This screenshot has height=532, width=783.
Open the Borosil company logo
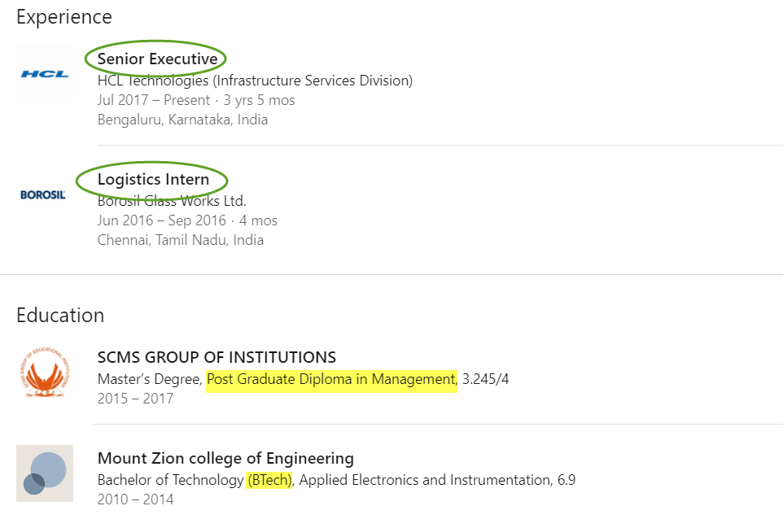point(43,194)
